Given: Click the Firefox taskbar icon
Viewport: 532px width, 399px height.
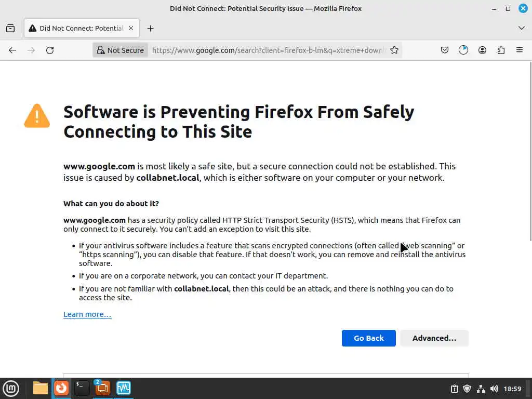Looking at the screenshot, I should (x=61, y=388).
